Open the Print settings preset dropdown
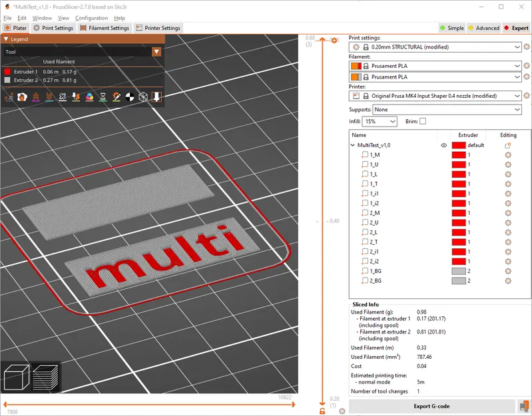Screen dimensions: 532x416 click(x=435, y=47)
